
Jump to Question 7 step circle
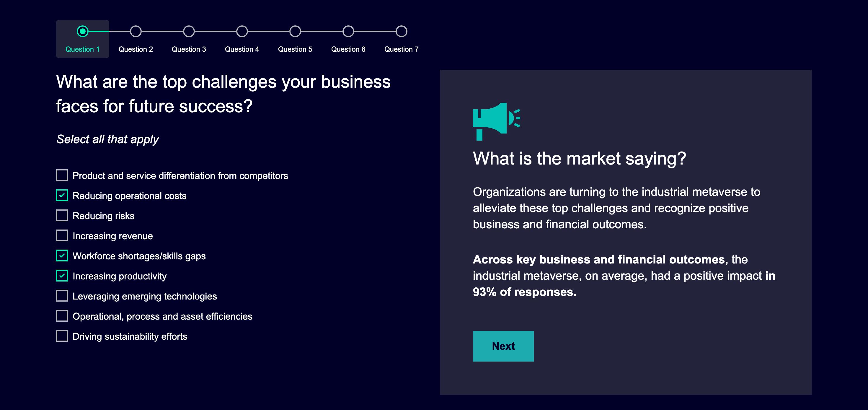pos(401,31)
